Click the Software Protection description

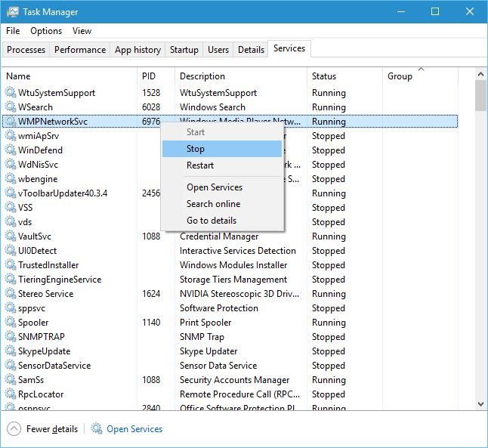pos(219,308)
